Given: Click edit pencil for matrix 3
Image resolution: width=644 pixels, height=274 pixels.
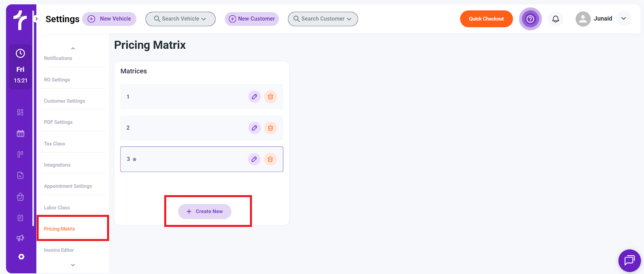Looking at the screenshot, I should point(254,159).
